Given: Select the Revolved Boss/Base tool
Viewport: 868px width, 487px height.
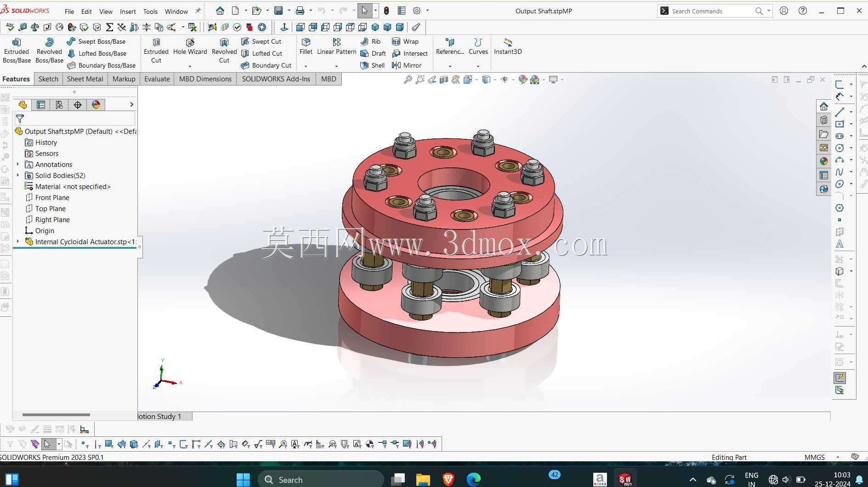Looking at the screenshot, I should [x=49, y=51].
